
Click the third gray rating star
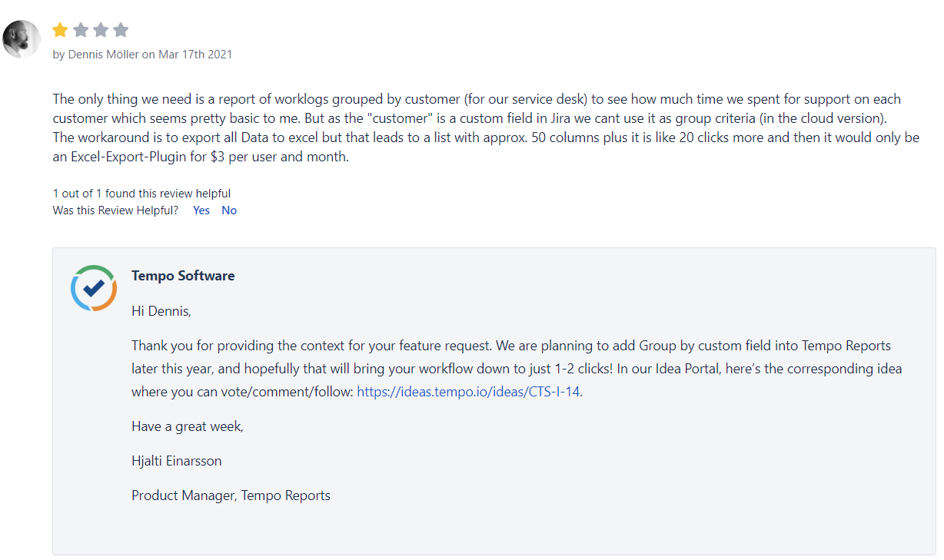[x=101, y=30]
